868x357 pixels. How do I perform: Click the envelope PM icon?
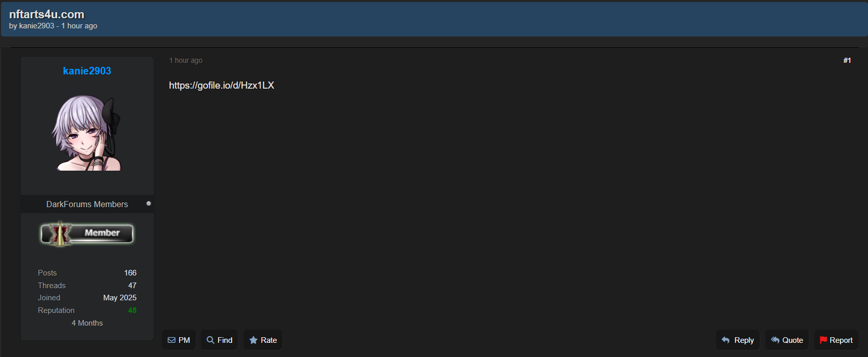pos(172,340)
